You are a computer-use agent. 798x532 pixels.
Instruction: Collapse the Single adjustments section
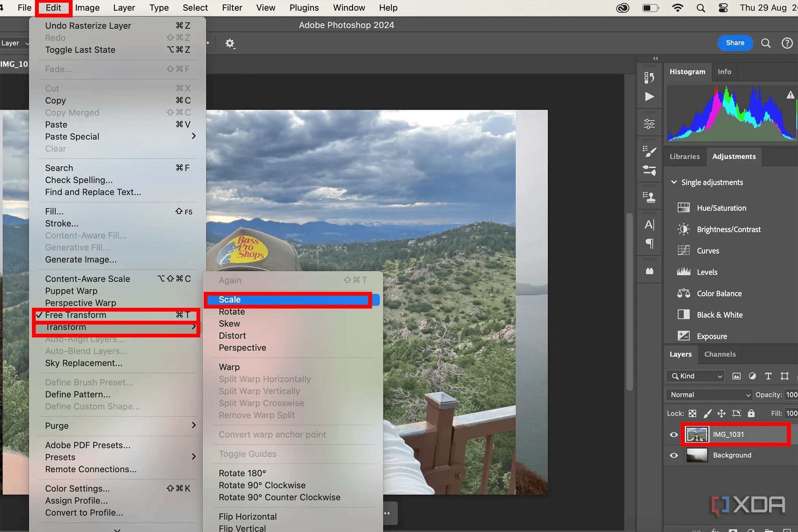[674, 182]
